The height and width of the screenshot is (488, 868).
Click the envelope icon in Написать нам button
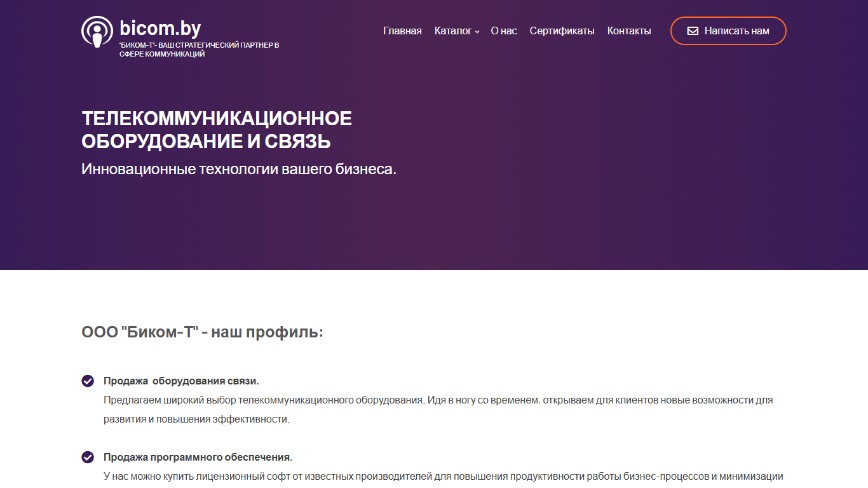693,30
